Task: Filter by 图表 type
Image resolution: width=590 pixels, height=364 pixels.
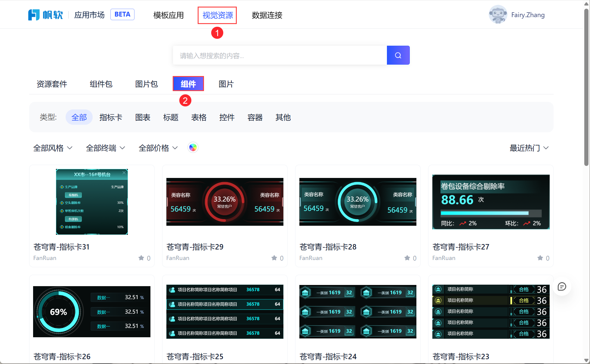Action: pos(143,117)
